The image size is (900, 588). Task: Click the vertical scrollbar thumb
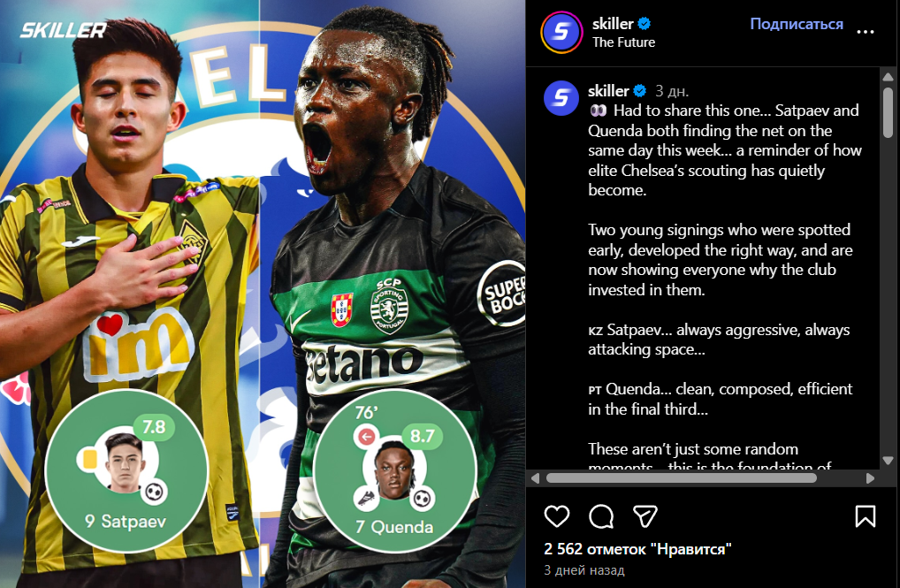pyautogui.click(x=888, y=112)
